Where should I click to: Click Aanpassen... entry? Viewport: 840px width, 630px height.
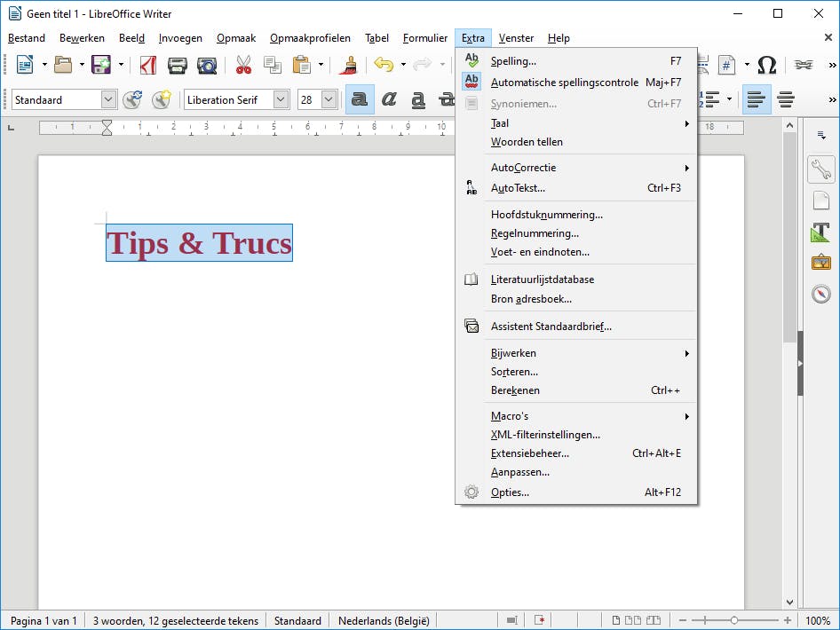coord(576,472)
